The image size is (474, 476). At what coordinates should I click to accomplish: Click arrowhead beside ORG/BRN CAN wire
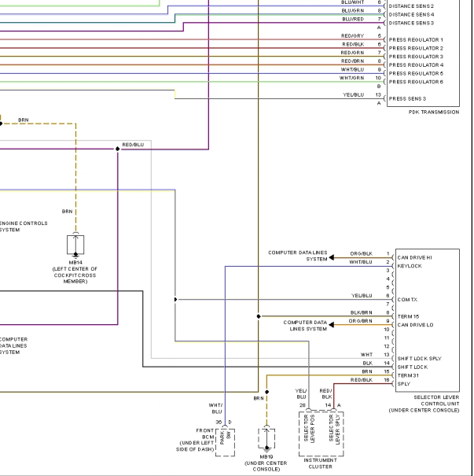pyautogui.click(x=332, y=325)
